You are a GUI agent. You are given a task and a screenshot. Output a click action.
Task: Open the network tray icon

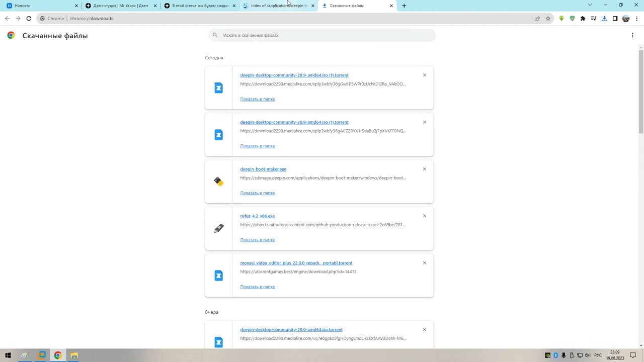580,355
